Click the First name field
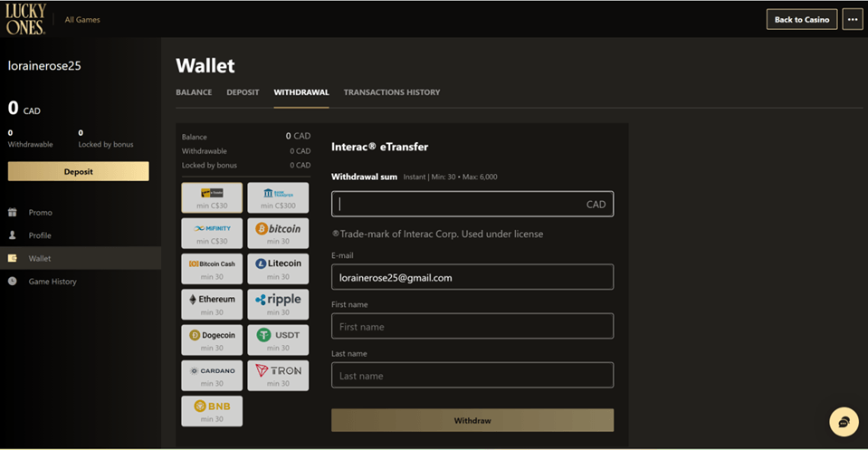The image size is (868, 450). 472,326
